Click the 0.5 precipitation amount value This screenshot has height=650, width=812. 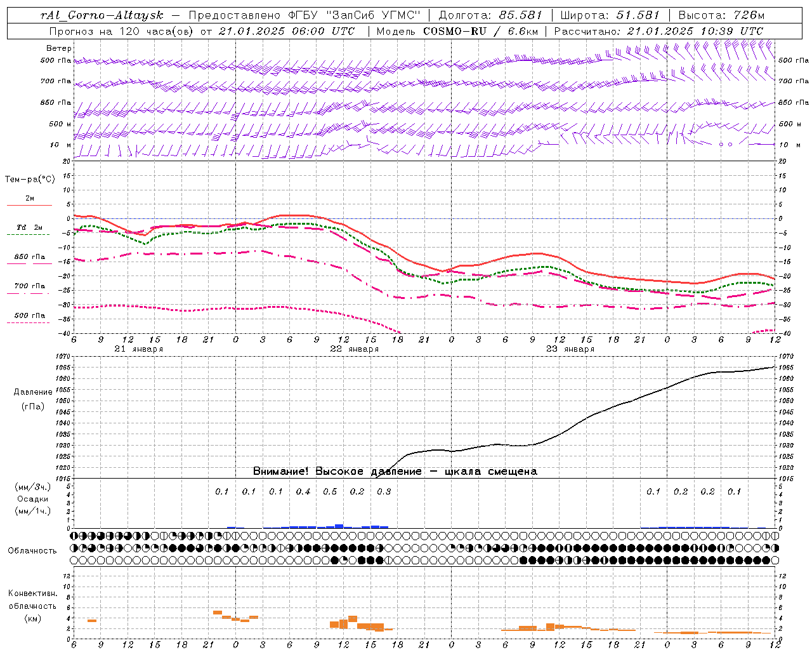tap(330, 491)
